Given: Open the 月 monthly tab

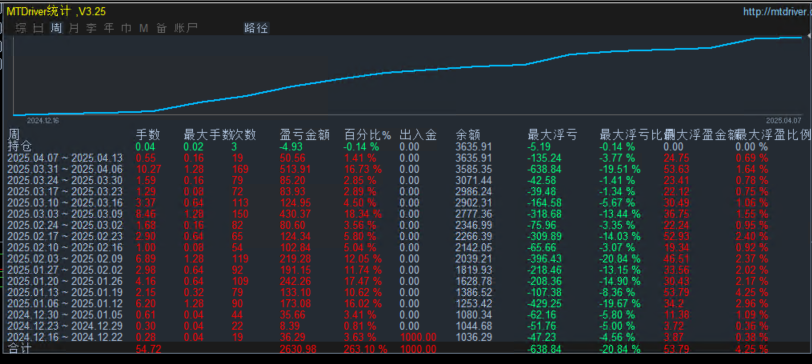Looking at the screenshot, I should [x=74, y=28].
